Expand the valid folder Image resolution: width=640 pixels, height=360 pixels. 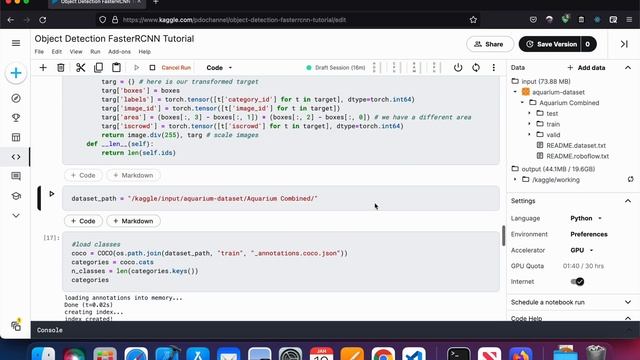point(529,134)
